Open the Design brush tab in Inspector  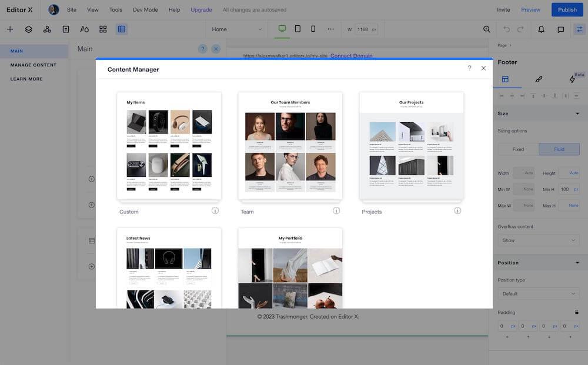[539, 79]
